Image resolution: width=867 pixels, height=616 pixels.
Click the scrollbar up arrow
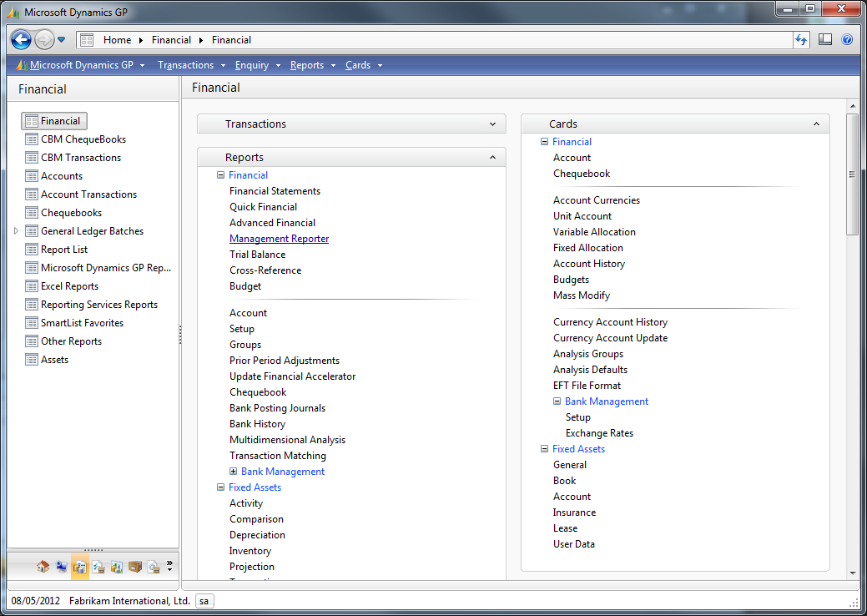[x=852, y=106]
